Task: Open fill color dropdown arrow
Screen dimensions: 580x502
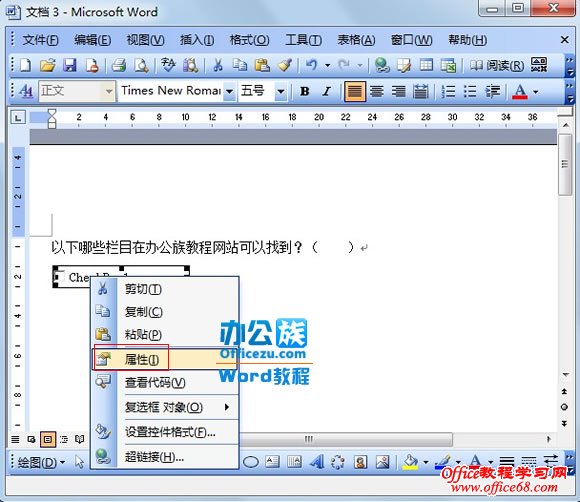Action: point(425,462)
